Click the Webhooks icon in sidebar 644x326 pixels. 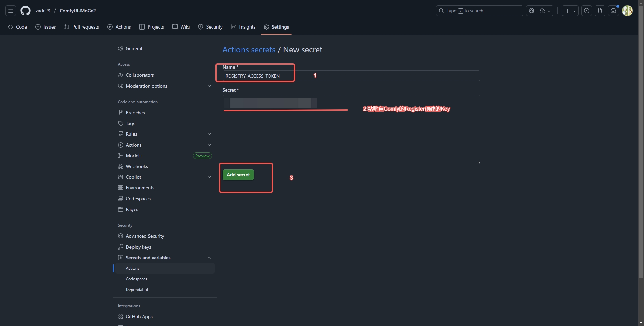[x=121, y=166]
